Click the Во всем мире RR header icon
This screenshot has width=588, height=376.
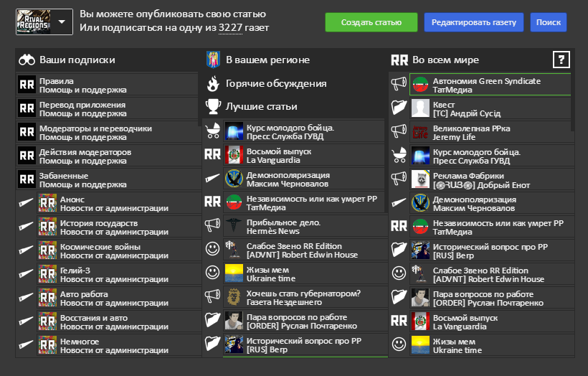(x=399, y=60)
